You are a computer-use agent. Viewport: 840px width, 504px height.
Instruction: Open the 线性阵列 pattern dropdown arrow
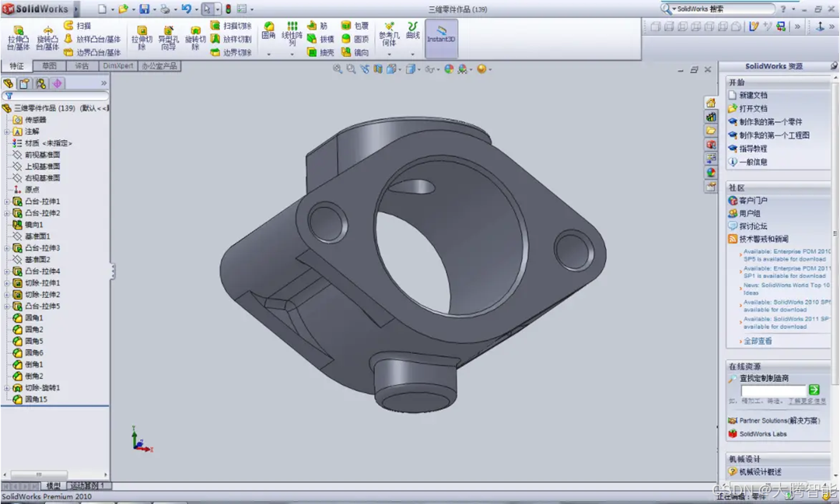pyautogui.click(x=292, y=54)
